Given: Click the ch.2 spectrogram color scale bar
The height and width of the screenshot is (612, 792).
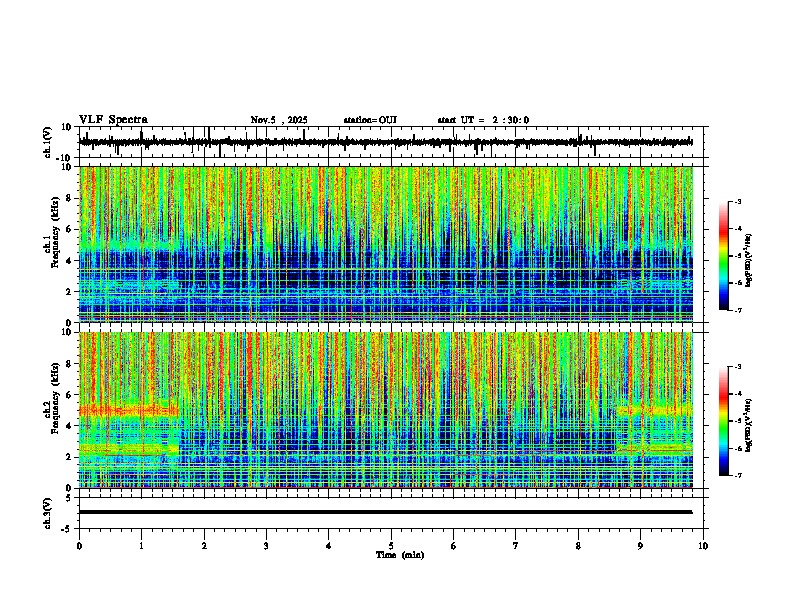Looking at the screenshot, I should 724,421.
